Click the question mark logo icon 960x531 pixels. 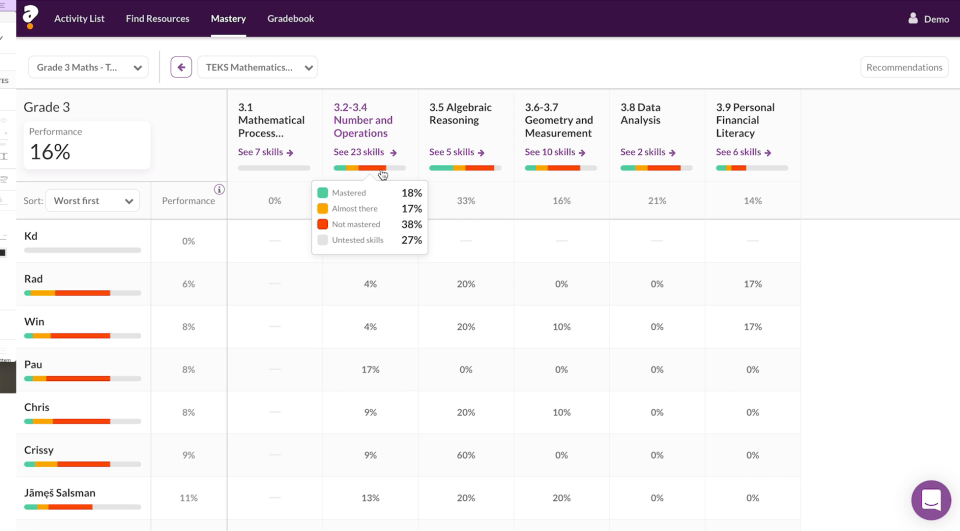tap(30, 17)
